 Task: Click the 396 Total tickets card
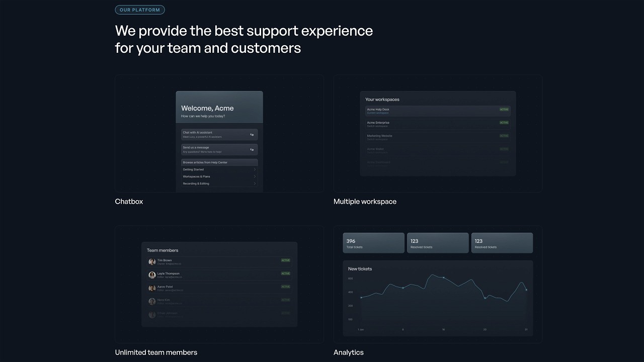[374, 243]
